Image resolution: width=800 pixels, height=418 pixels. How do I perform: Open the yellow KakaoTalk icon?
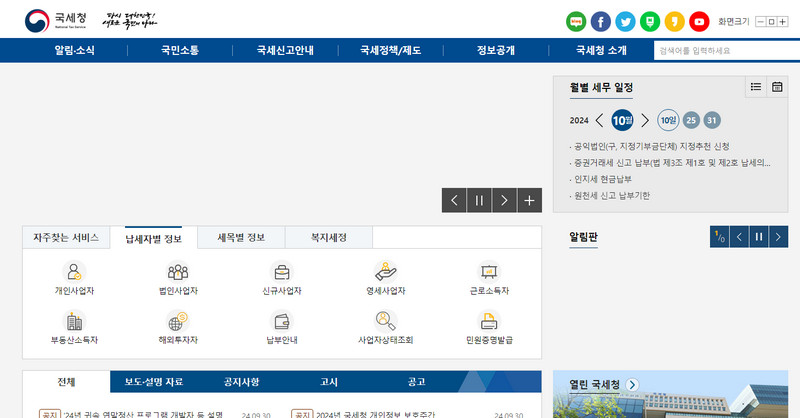pyautogui.click(x=674, y=21)
